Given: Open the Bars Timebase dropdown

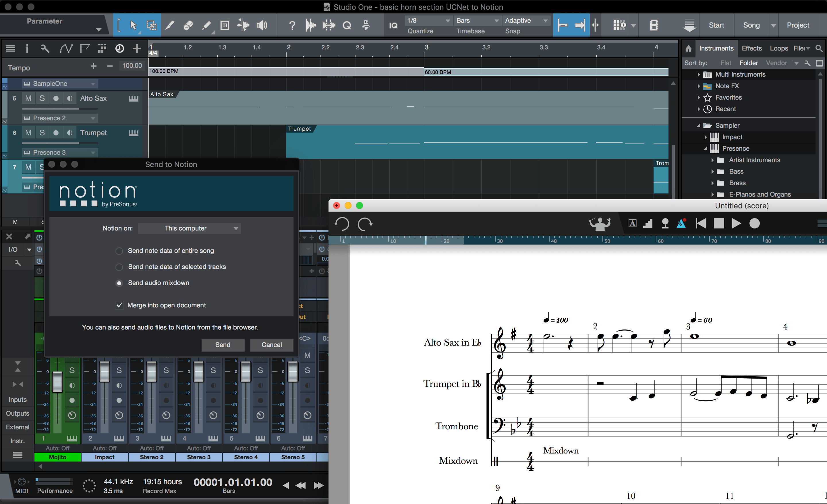Looking at the screenshot, I should tap(477, 20).
